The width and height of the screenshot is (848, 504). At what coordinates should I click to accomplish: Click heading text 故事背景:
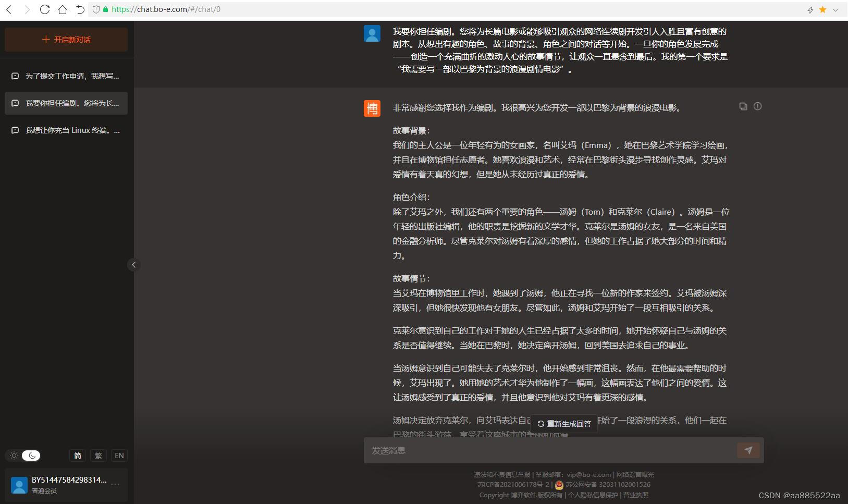411,131
